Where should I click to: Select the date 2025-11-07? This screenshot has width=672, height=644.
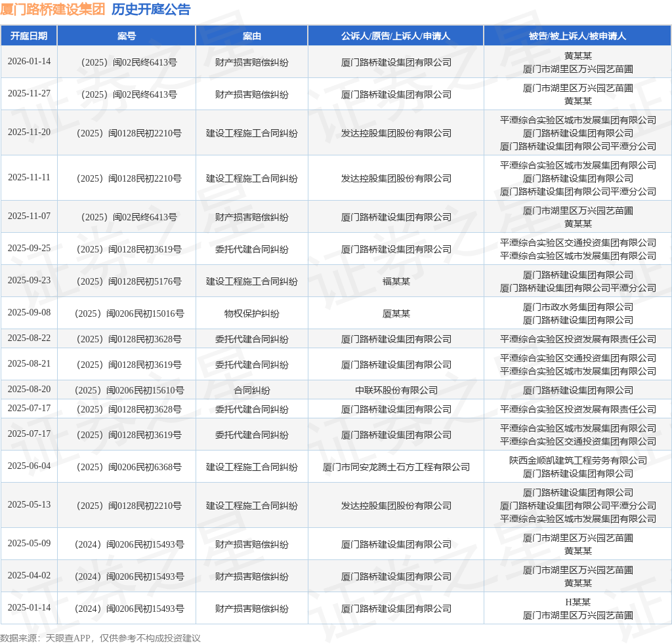pos(29,216)
